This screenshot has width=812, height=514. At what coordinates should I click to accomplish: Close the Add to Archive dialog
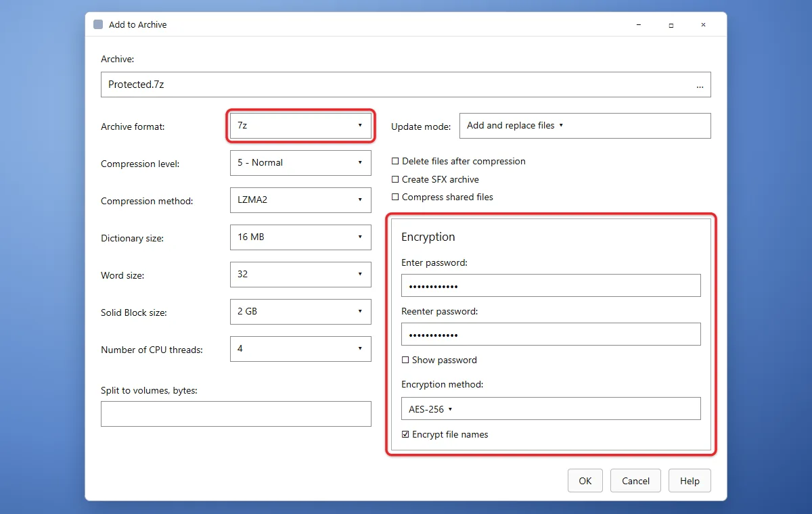pyautogui.click(x=704, y=24)
